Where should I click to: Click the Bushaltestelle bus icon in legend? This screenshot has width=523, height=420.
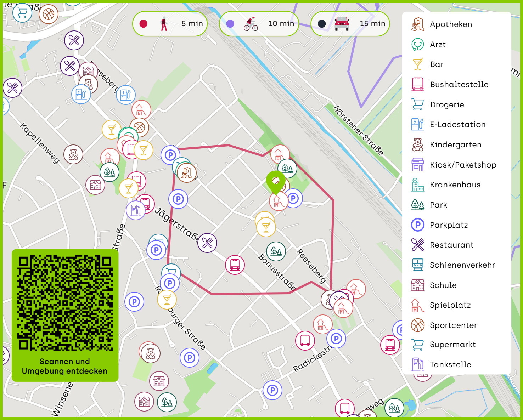418,84
